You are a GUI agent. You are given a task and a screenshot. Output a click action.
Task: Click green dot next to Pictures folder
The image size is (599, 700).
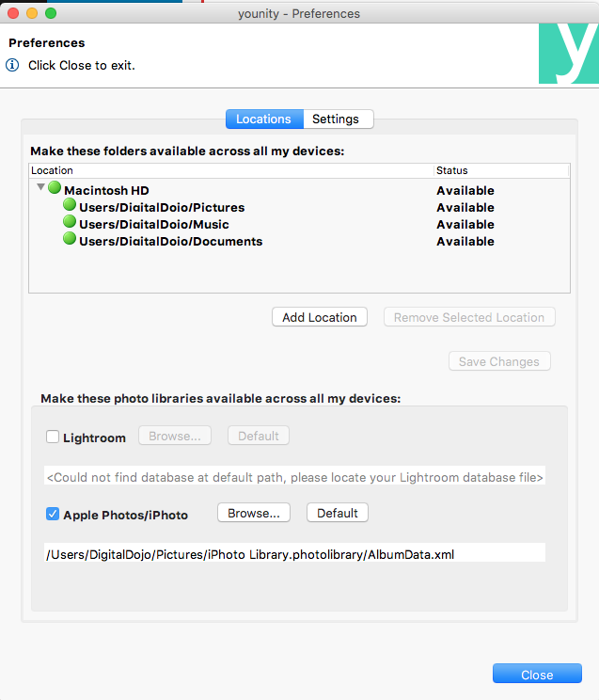(70, 204)
